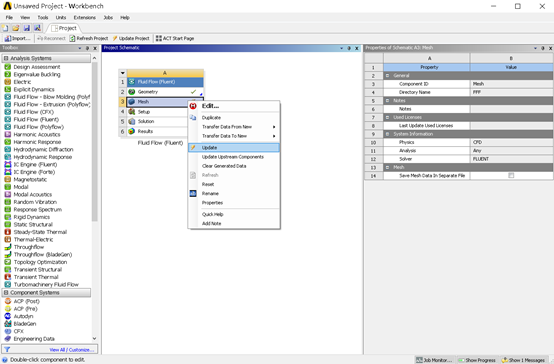The width and height of the screenshot is (554, 364).
Task: Click the Autodyn component icon
Action: click(7, 316)
